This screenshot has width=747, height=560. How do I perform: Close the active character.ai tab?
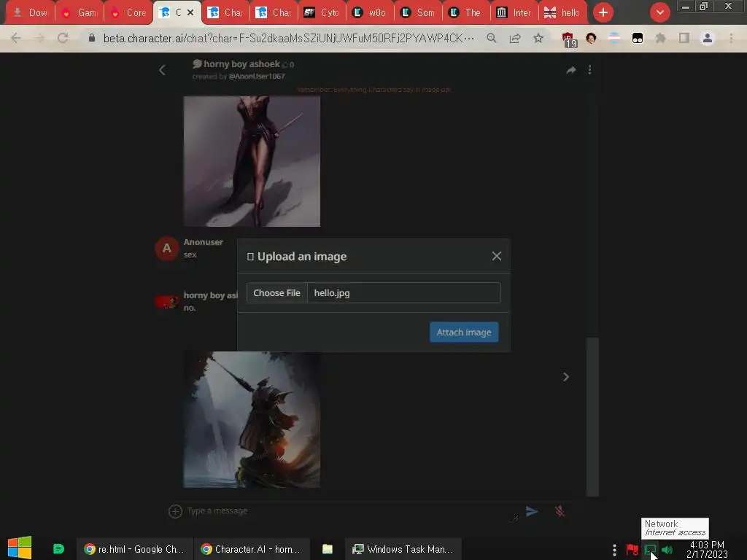pos(190,13)
